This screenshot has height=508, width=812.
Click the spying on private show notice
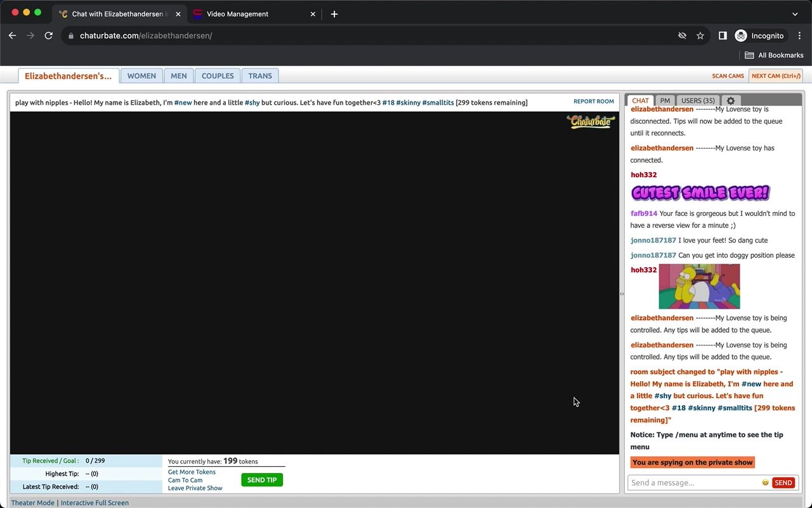[692, 462]
